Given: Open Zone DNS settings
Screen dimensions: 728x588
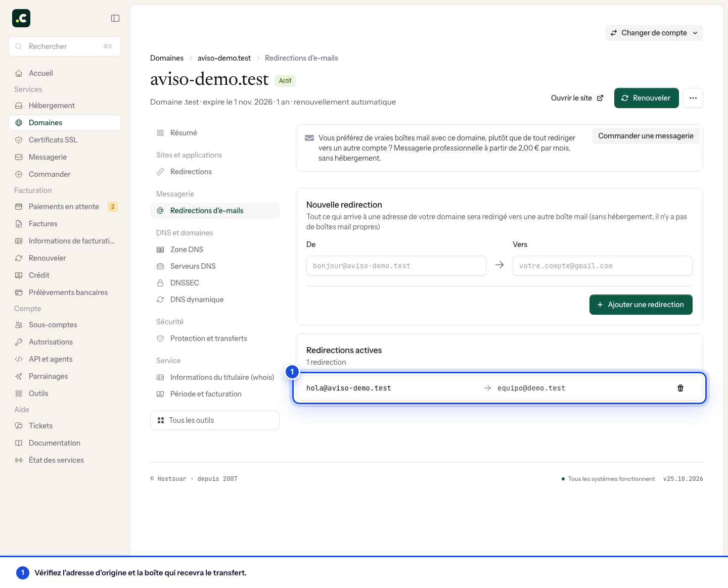Looking at the screenshot, I should coord(215,250).
